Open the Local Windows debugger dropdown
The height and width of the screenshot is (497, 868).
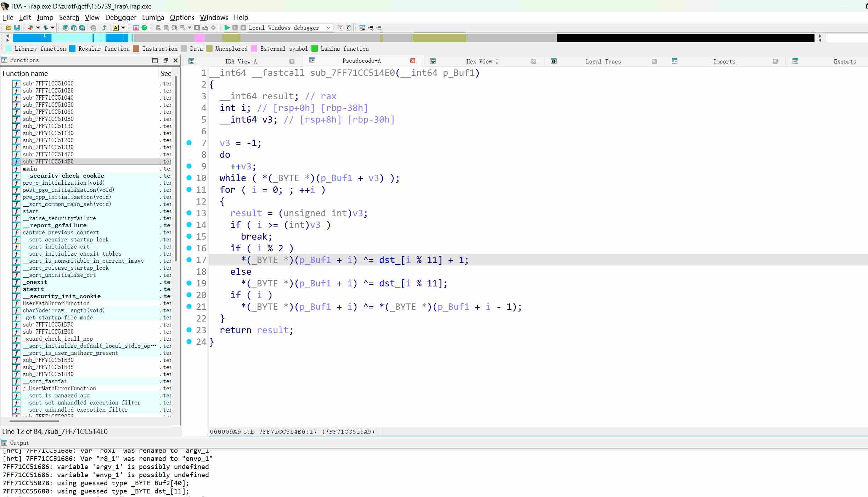[x=328, y=28]
